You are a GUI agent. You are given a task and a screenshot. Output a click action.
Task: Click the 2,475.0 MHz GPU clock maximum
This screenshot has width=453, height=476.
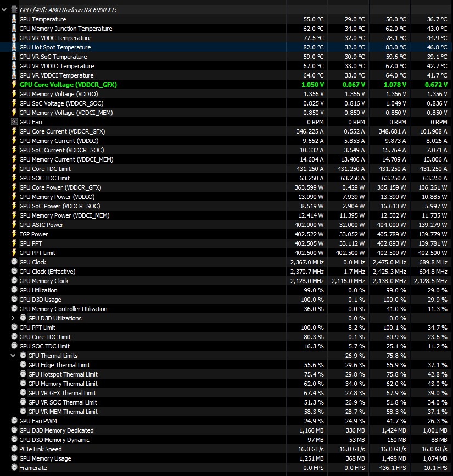(x=389, y=262)
